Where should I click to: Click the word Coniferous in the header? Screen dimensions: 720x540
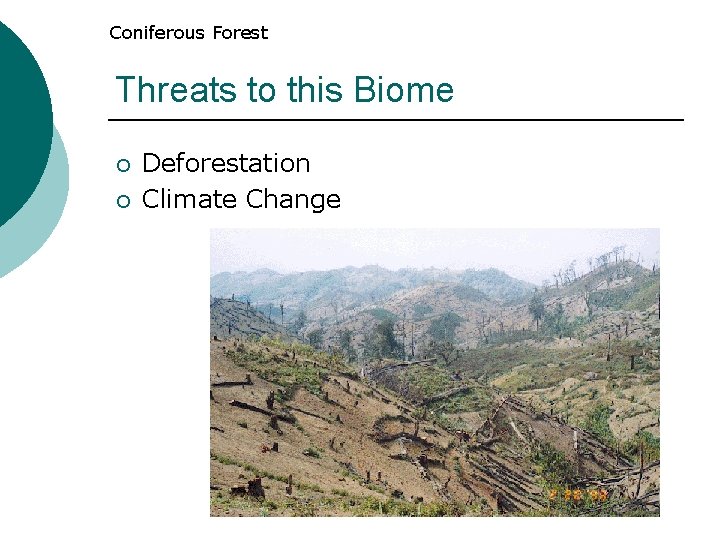click(x=157, y=33)
